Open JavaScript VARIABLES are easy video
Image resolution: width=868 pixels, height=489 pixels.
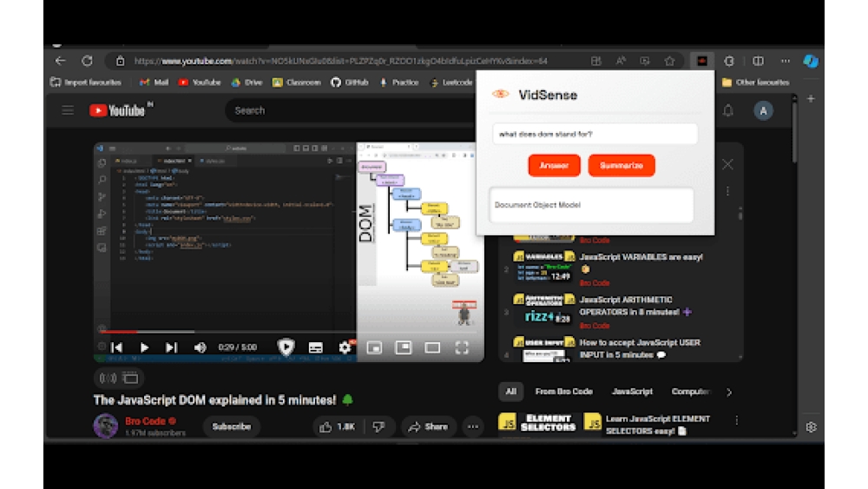click(641, 257)
